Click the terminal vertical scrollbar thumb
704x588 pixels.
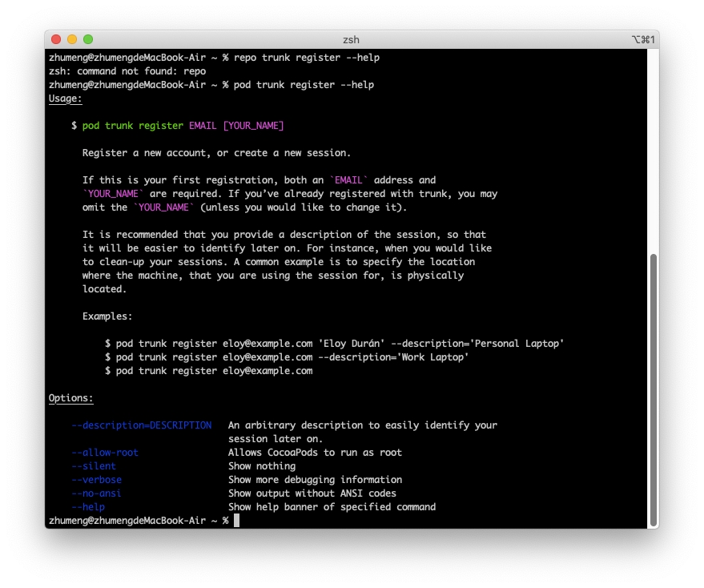654,389
